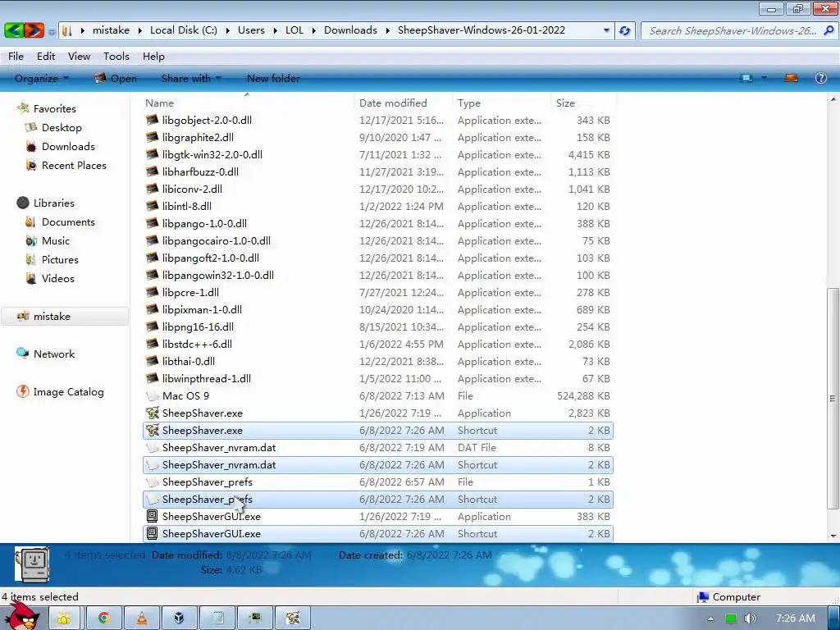This screenshot has height=630, width=840.
Task: Sort by Date modified column header
Action: tap(403, 103)
